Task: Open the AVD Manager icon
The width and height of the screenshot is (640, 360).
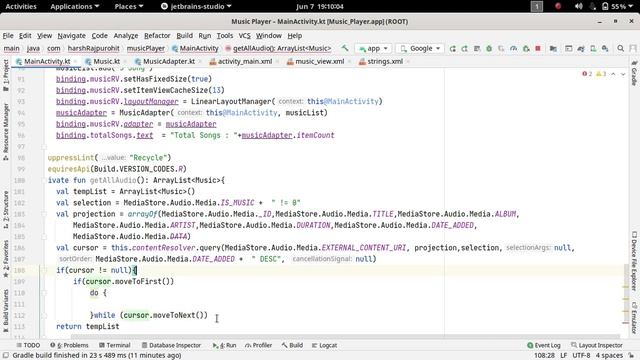Action: pos(593,49)
